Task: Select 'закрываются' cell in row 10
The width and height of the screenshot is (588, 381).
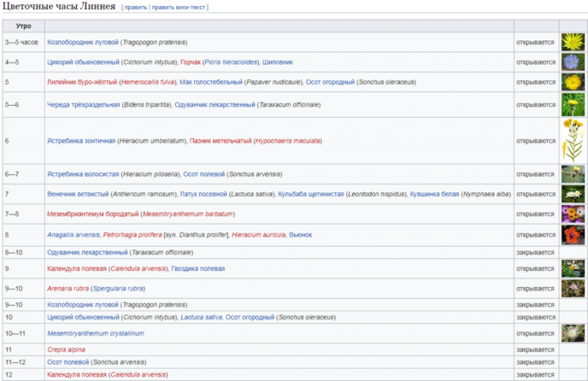Action: pos(537,317)
